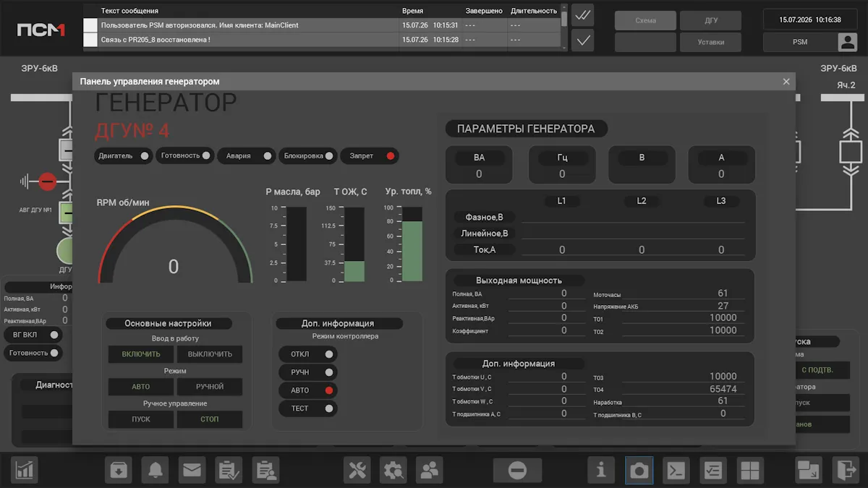Click the ВКЛЮЧИТЬ button

coord(141,354)
